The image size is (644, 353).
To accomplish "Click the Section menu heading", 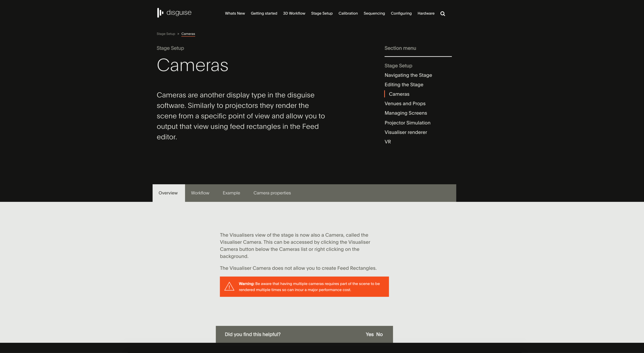I will (400, 48).
